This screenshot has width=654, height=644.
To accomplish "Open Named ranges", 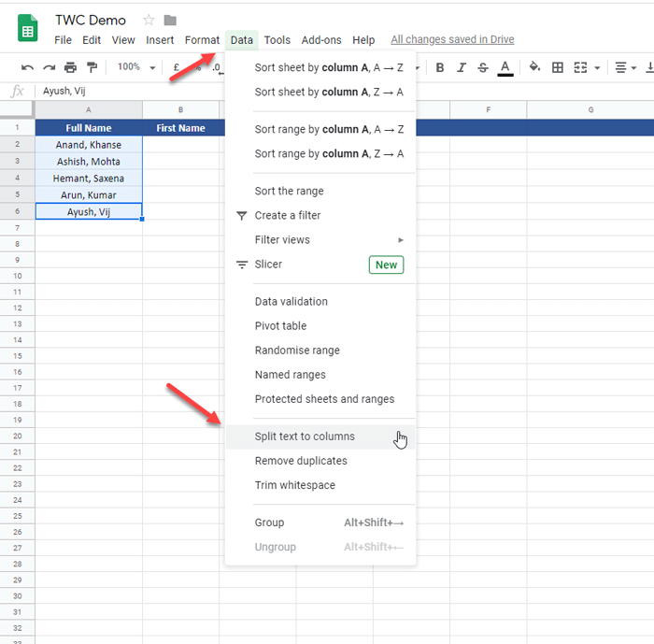I will 320,375.
